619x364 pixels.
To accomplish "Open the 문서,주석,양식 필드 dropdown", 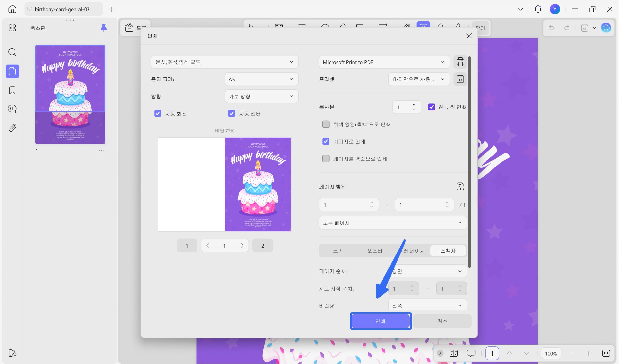I will pos(225,62).
